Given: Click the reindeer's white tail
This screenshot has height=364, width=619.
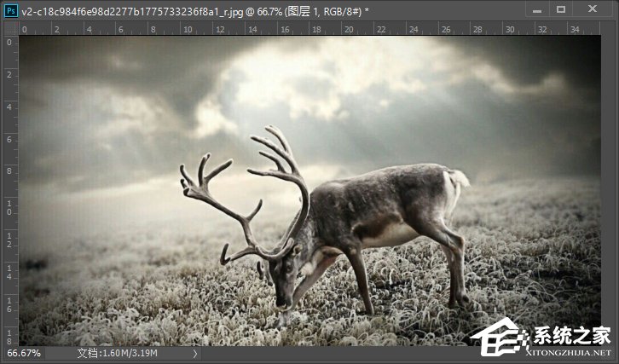Looking at the screenshot, I should click(x=460, y=177).
